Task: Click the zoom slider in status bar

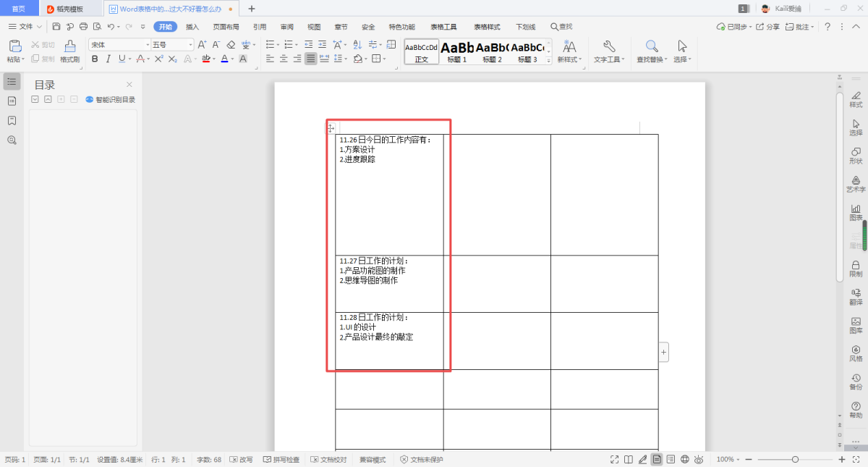Action: [x=795, y=460]
